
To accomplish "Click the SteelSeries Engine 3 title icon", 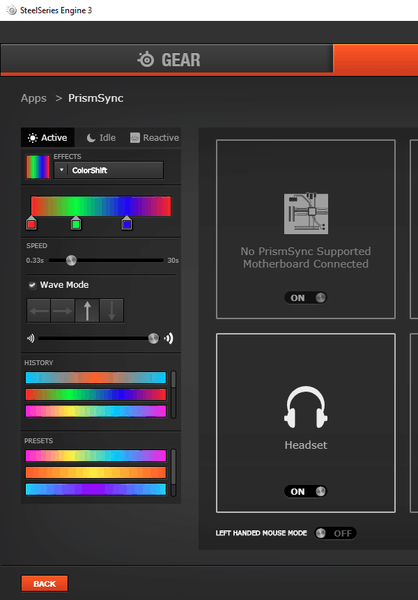I will (x=11, y=10).
